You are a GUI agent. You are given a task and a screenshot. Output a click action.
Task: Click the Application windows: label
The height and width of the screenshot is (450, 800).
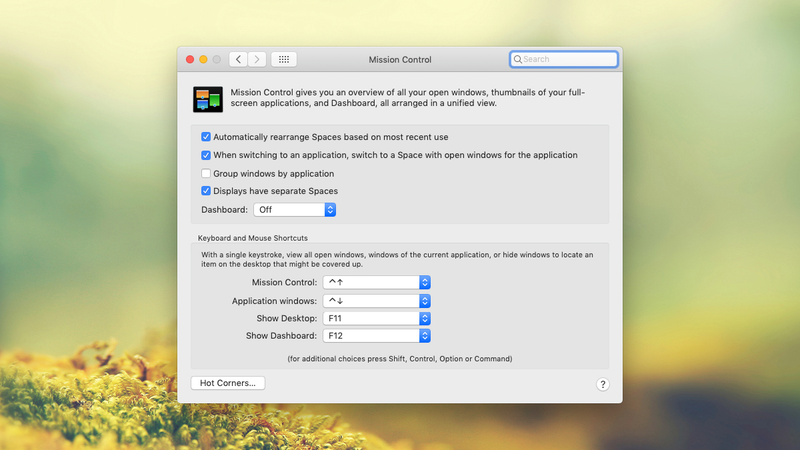[x=274, y=301]
